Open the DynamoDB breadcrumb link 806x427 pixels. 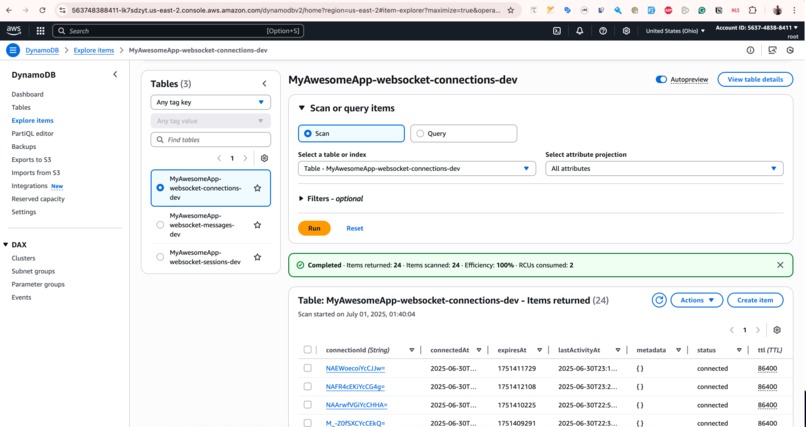(42, 50)
